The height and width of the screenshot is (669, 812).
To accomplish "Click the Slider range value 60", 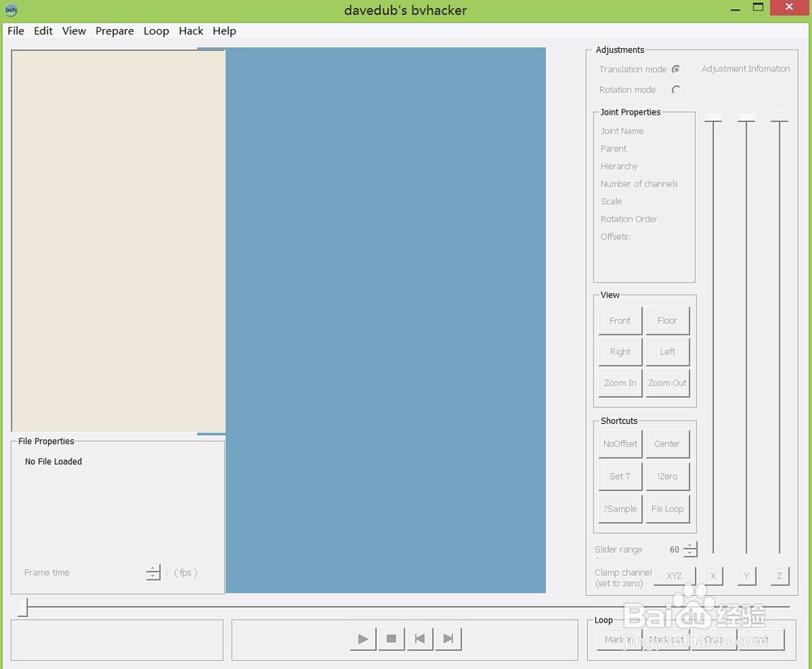I will pos(674,550).
